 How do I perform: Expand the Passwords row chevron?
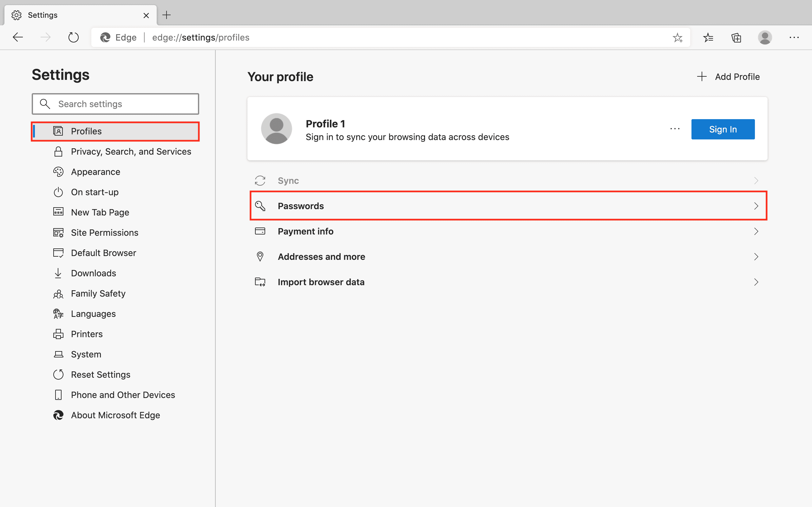click(x=756, y=206)
